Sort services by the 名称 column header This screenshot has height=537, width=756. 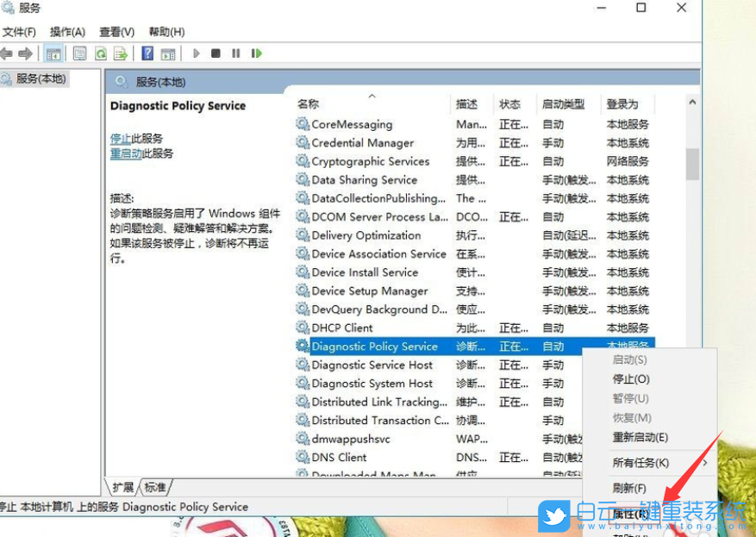(309, 103)
